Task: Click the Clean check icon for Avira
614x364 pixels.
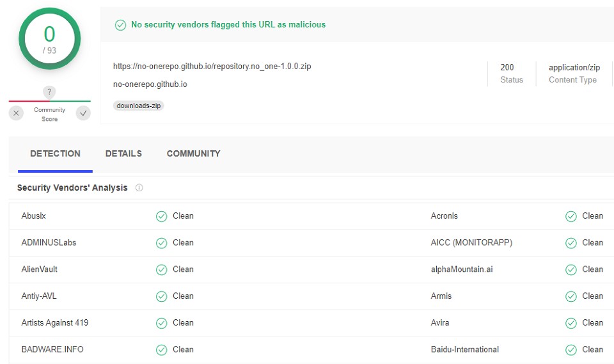Action: (571, 323)
